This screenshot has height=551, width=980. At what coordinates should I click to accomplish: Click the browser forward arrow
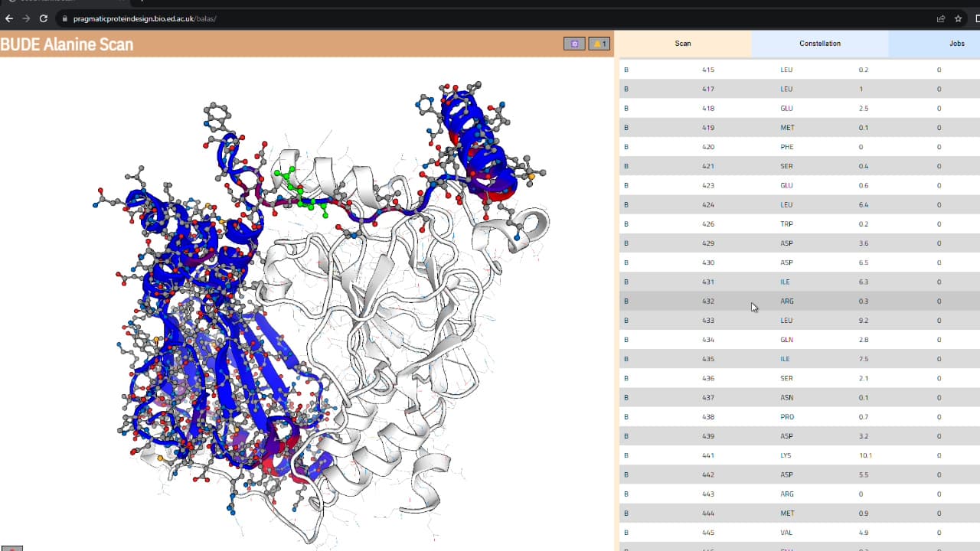point(26,18)
